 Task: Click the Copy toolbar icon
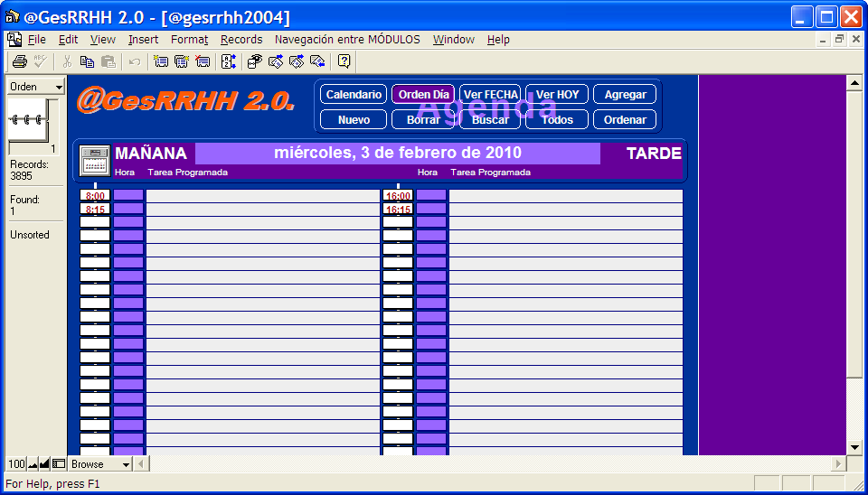pyautogui.click(x=87, y=61)
